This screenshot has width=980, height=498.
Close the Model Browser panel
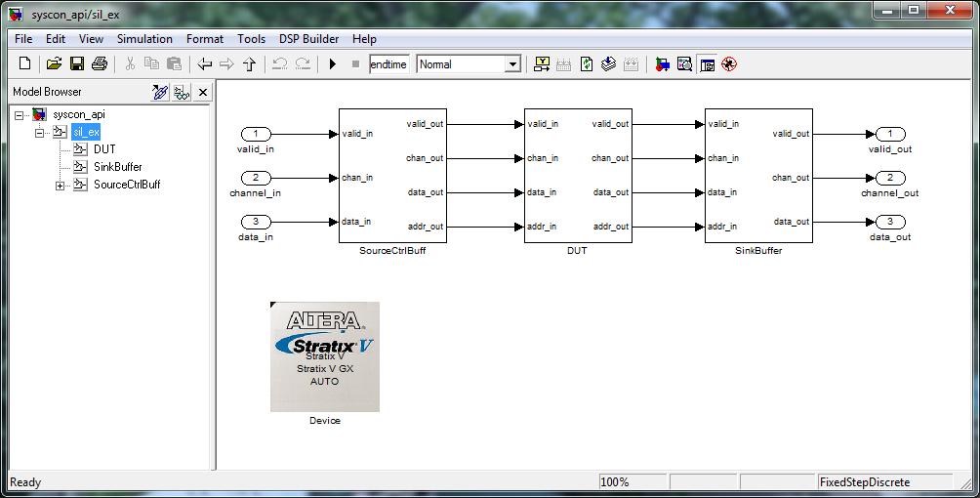point(203,92)
